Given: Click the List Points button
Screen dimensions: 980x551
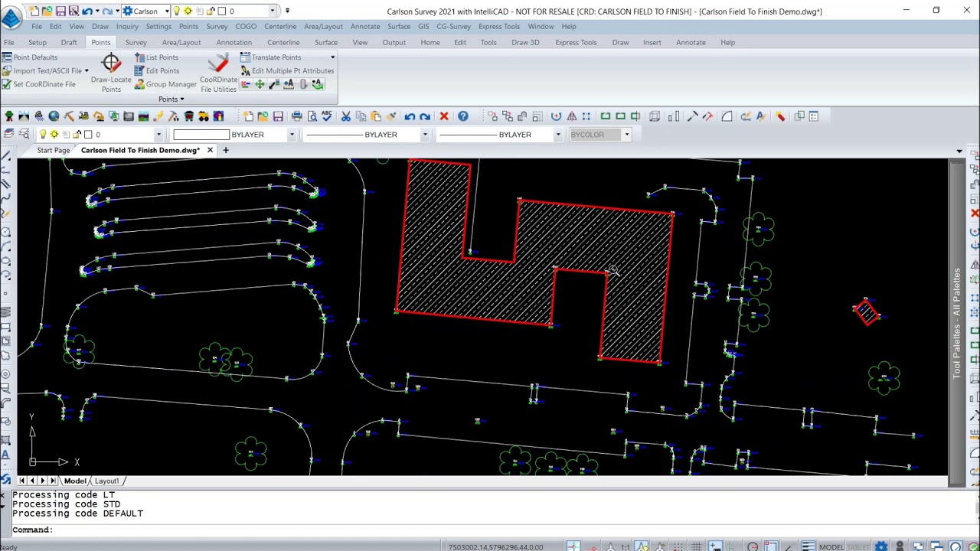Looking at the screenshot, I should pyautogui.click(x=156, y=57).
